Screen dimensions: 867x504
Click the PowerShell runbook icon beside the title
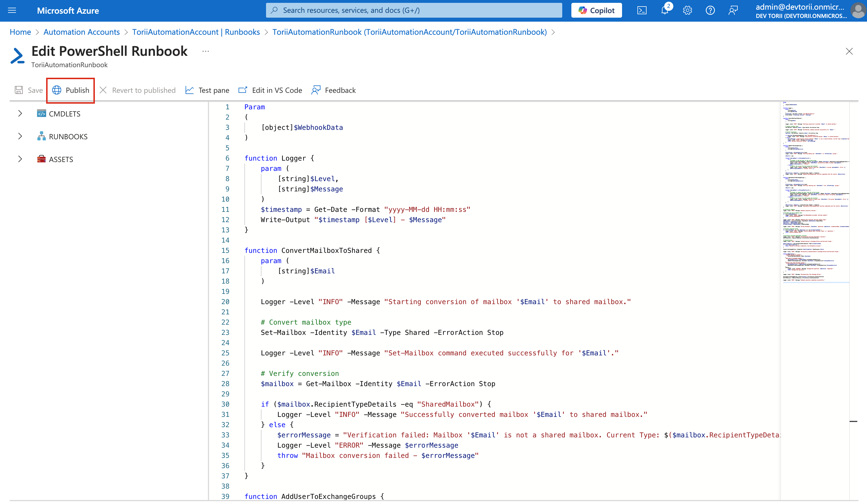[x=17, y=56]
